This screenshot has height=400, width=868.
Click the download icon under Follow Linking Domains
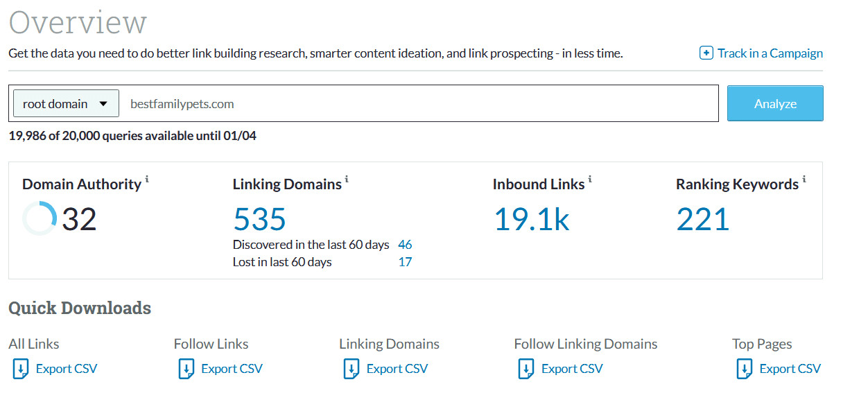(x=526, y=369)
